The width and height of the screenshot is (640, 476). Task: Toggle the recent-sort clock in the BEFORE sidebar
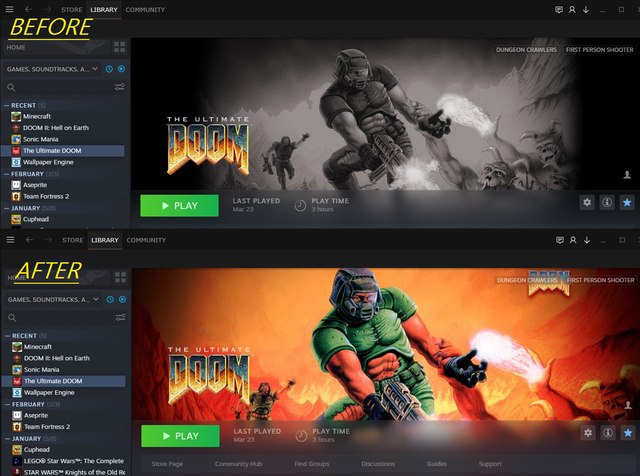(109, 69)
